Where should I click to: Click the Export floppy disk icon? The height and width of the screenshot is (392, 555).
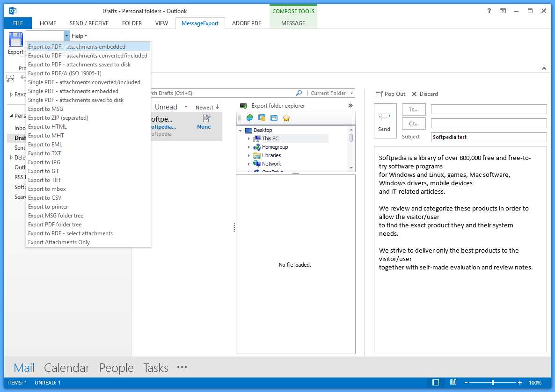(x=15, y=40)
